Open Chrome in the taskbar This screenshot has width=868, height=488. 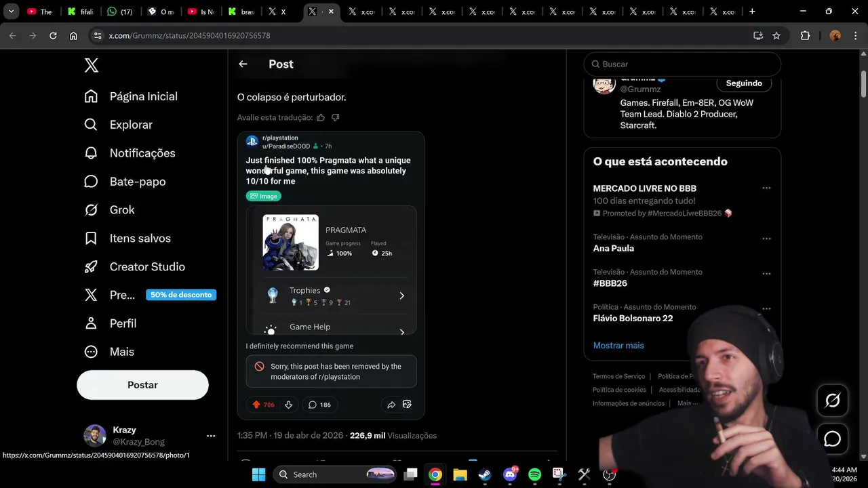click(x=435, y=474)
